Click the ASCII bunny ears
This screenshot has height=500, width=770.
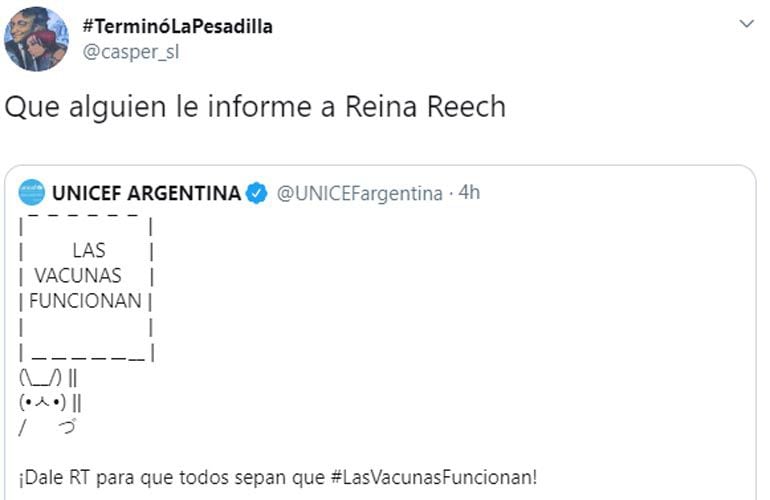(x=42, y=378)
